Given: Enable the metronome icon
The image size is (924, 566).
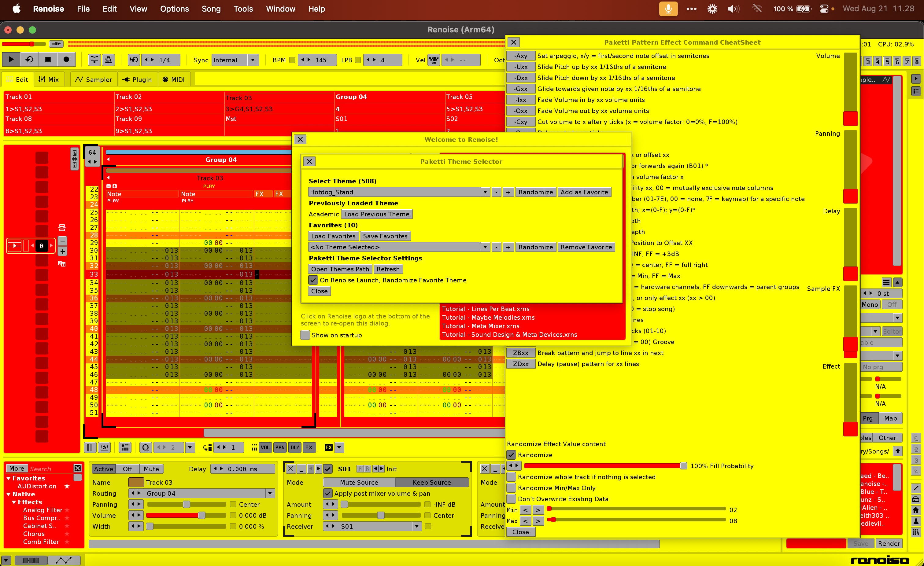Looking at the screenshot, I should click(x=109, y=60).
